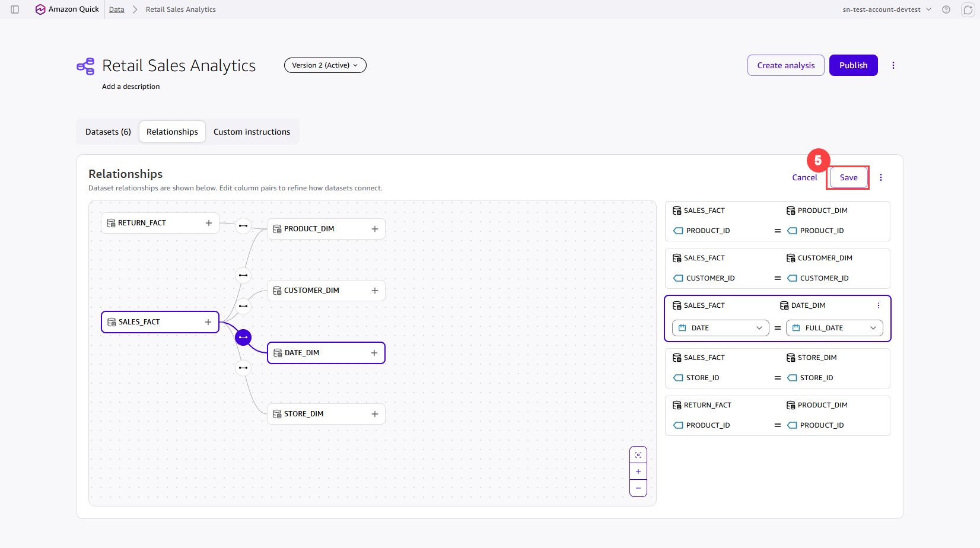
Task: Click the plus on SALES_FACT node
Action: (x=208, y=322)
